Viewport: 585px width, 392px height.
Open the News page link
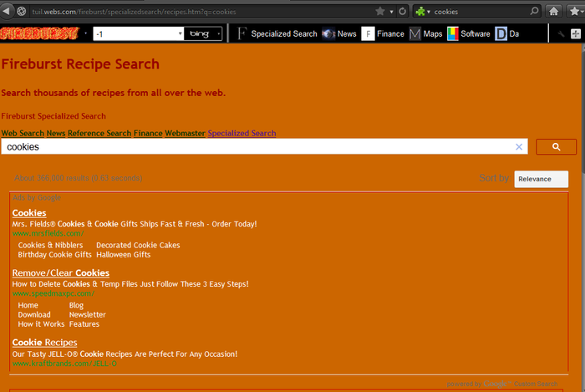tap(56, 133)
